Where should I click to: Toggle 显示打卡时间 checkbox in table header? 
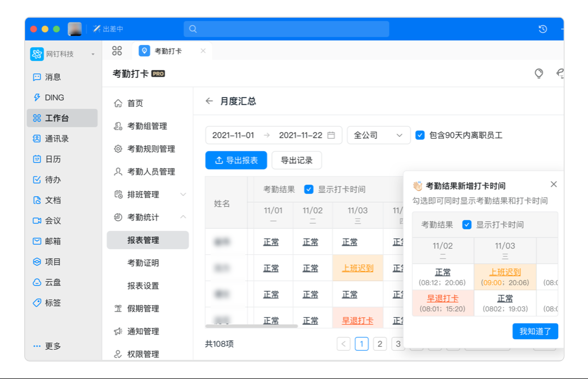(309, 189)
